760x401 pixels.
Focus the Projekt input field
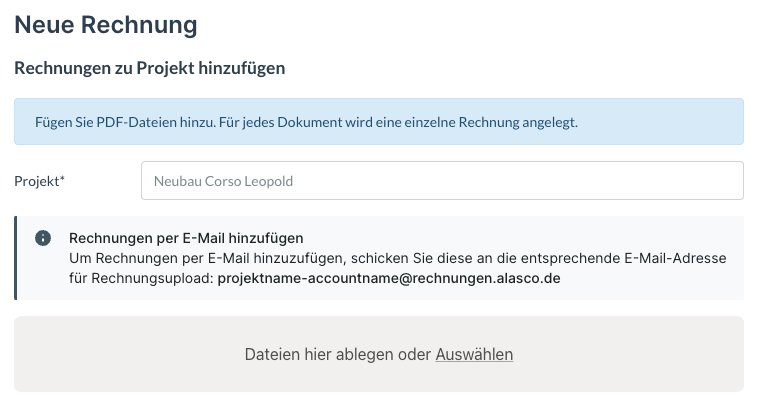click(x=442, y=181)
